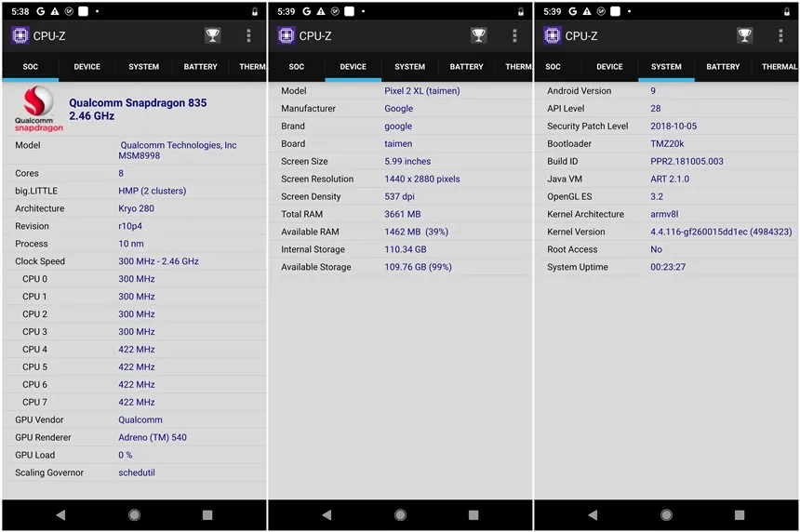This screenshot has width=800, height=532.
Task: Tap the '1462 MB (39%)' available RAM value
Action: [x=417, y=232]
